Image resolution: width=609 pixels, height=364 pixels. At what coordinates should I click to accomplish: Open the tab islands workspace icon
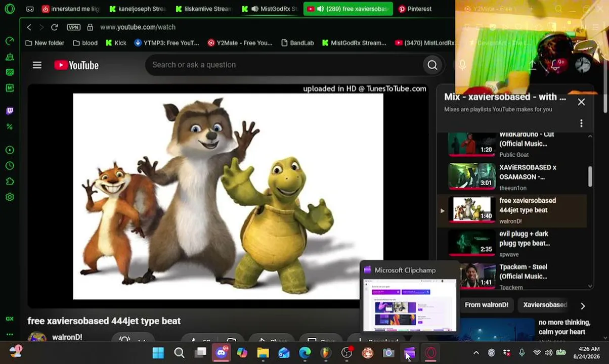(x=30, y=9)
